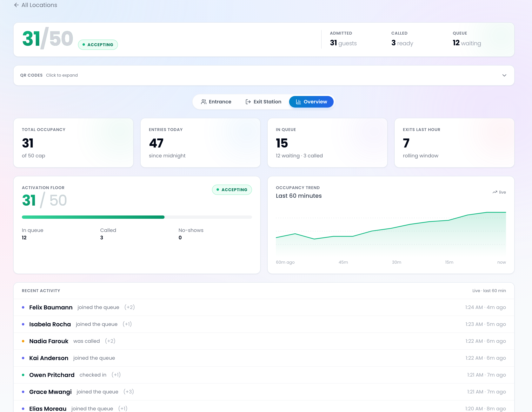Viewport: 532px width, 412px height.
Task: Open the Entries Today card
Action: tap(200, 143)
